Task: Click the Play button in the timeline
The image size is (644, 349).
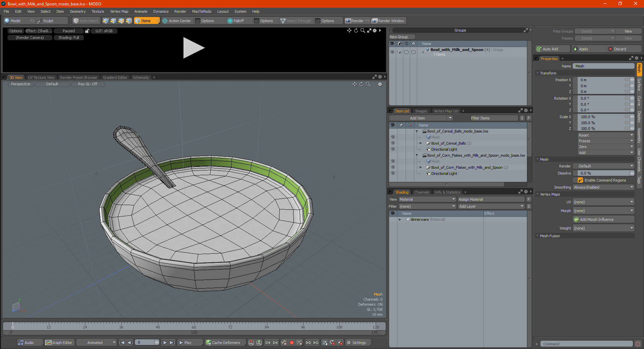Action: coord(190,343)
